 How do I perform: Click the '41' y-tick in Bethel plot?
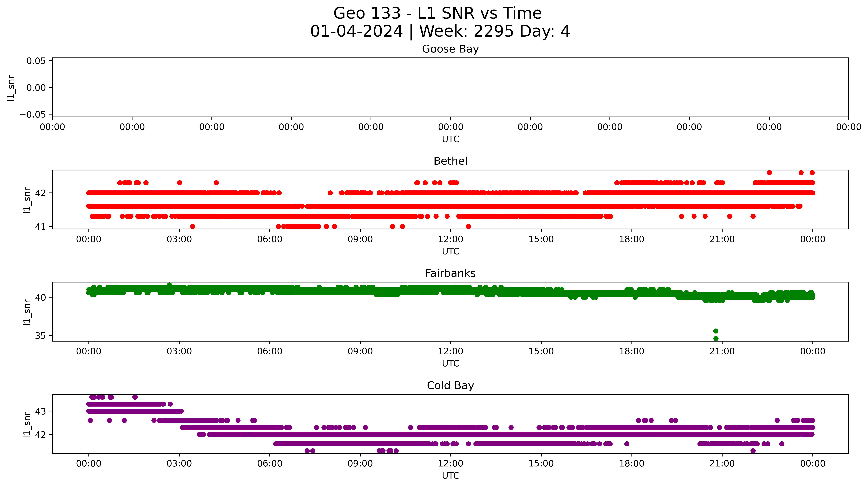[40, 227]
